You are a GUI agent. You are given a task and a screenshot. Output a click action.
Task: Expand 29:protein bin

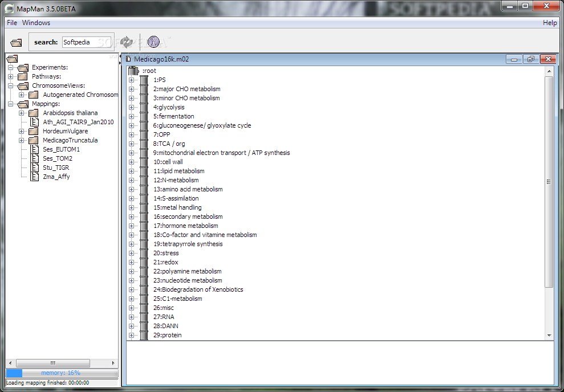[131, 335]
